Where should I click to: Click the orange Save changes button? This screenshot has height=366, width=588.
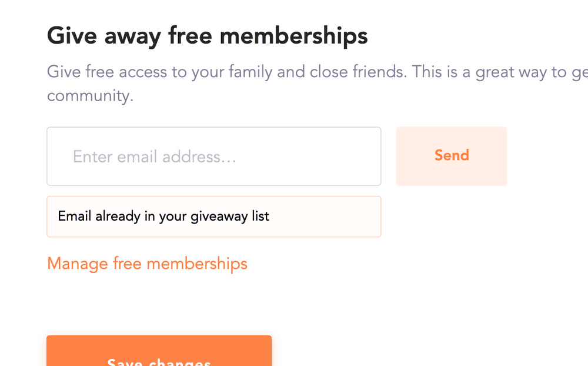159,351
